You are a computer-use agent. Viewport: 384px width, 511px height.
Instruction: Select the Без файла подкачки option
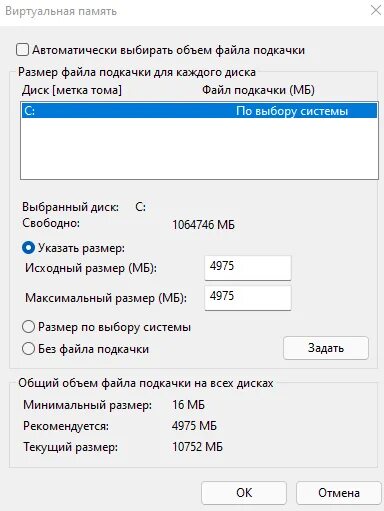(x=28, y=349)
